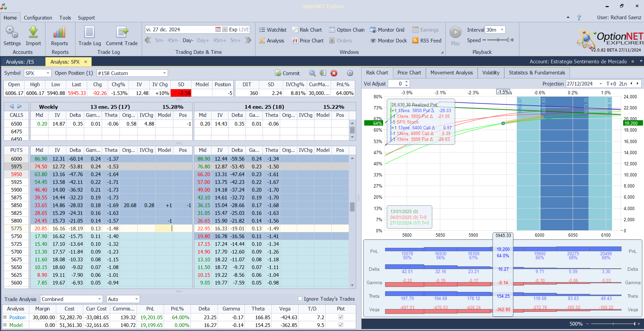
Task: Click the Day- time step button
Action: 188,40
